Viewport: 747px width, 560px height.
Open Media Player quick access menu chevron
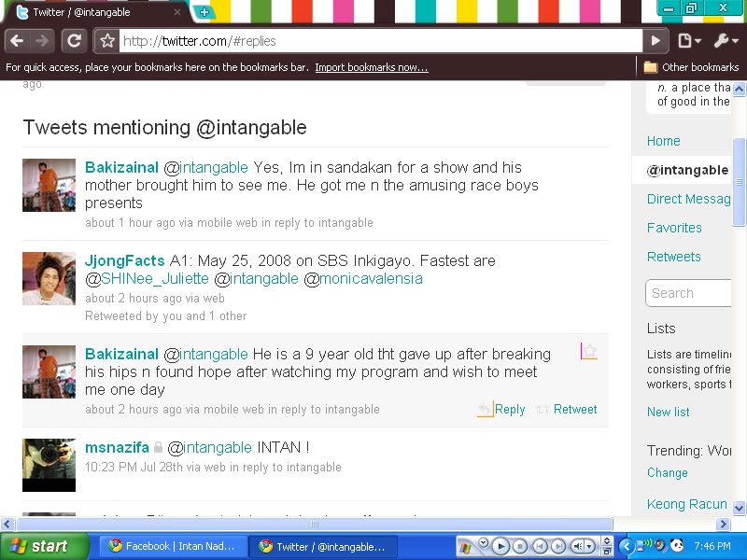point(484,542)
